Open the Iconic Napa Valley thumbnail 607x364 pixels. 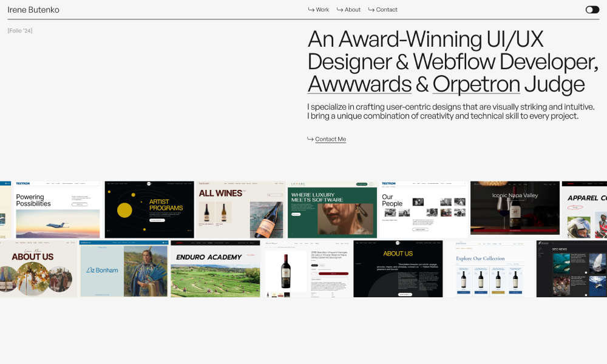tap(515, 209)
